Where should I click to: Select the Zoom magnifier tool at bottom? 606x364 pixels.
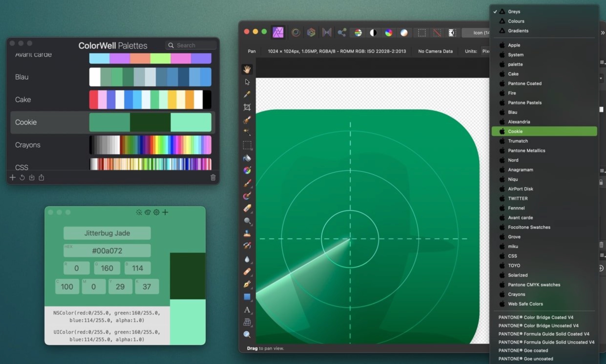247,334
